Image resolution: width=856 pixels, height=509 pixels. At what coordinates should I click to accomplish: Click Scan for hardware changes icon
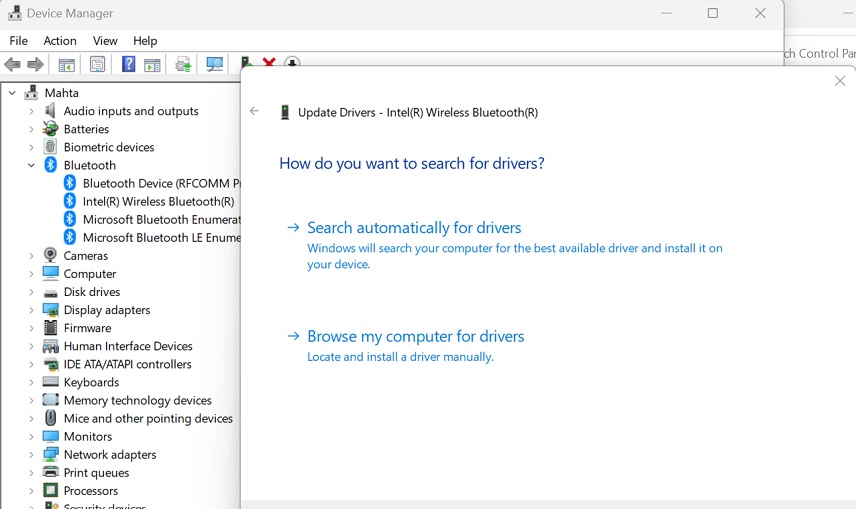(214, 65)
